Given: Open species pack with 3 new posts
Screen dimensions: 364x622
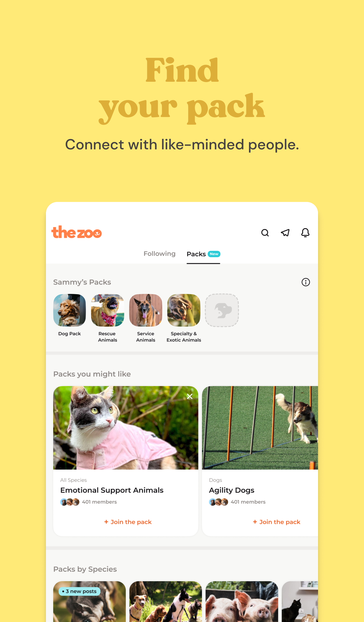Looking at the screenshot, I should [89, 602].
